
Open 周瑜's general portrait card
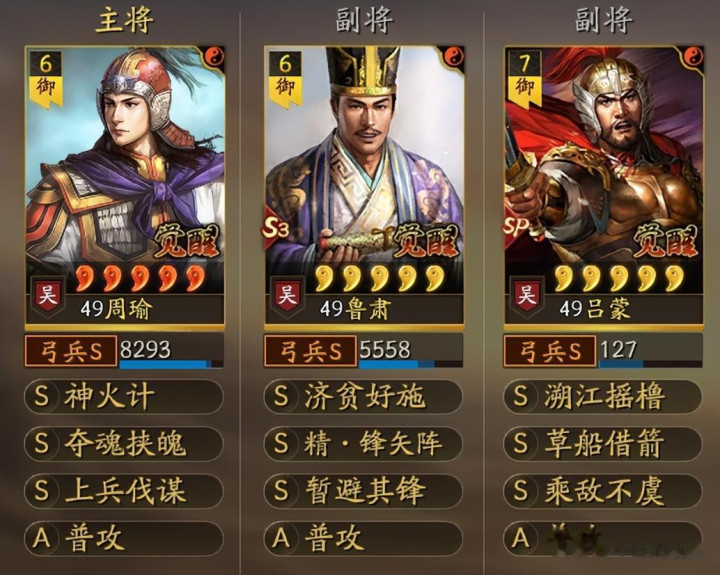pyautogui.click(x=124, y=187)
